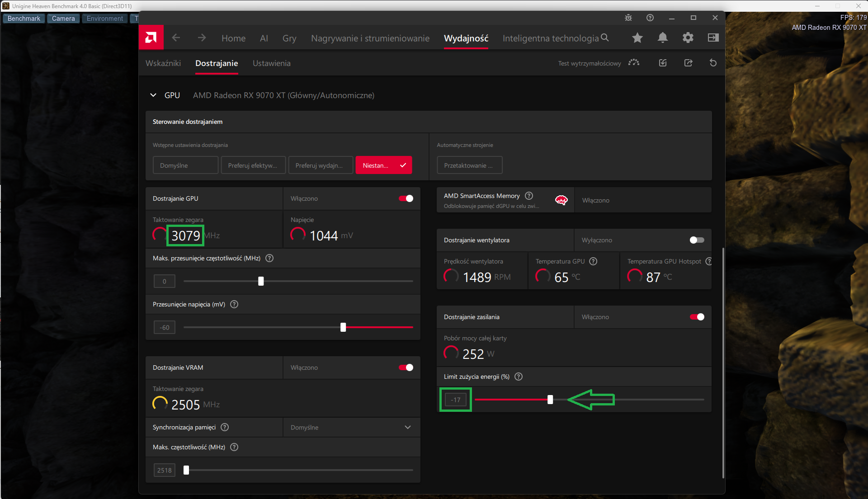Enable the Dostrajanie wentylatora switch
Image resolution: width=868 pixels, height=499 pixels.
pyautogui.click(x=697, y=240)
